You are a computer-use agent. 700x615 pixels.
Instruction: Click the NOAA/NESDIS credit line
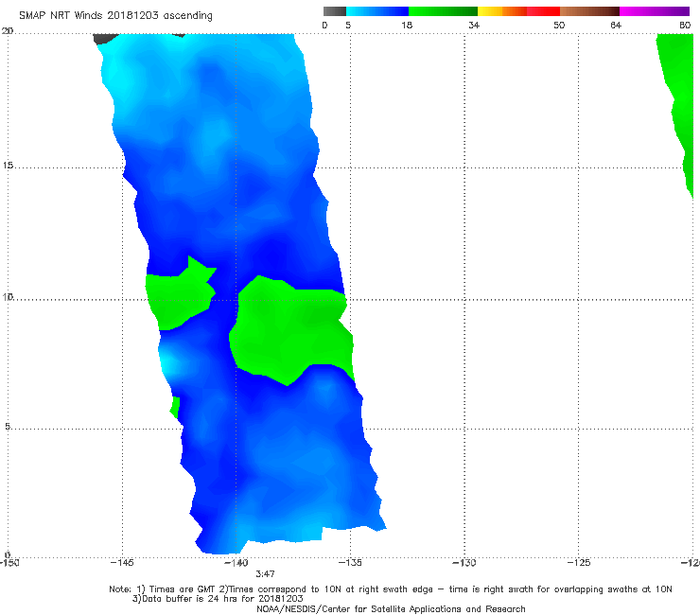(391, 608)
